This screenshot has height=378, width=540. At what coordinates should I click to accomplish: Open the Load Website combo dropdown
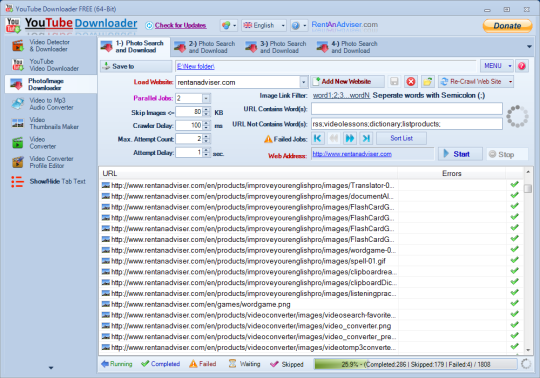pos(303,82)
